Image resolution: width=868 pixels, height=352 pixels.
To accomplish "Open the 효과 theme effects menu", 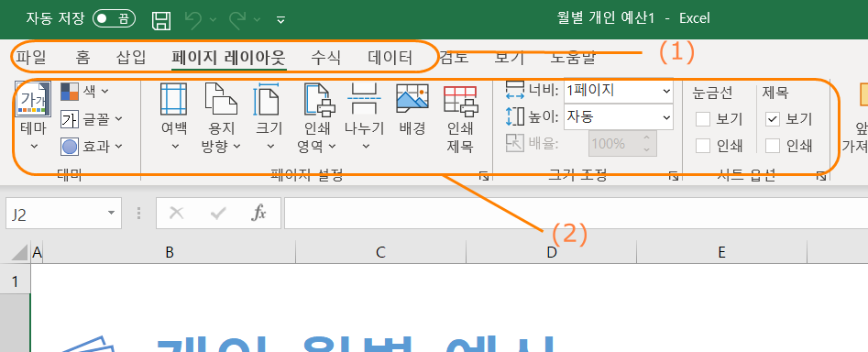I will (x=92, y=146).
